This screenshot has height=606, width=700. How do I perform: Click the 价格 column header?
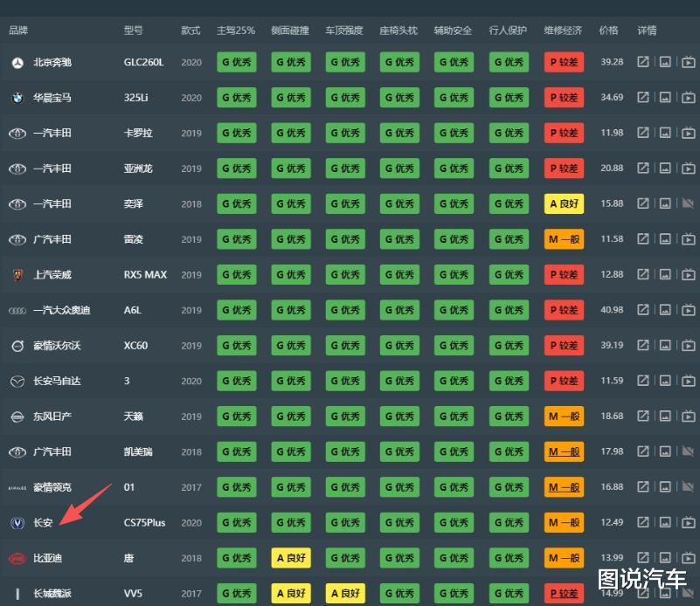(608, 31)
